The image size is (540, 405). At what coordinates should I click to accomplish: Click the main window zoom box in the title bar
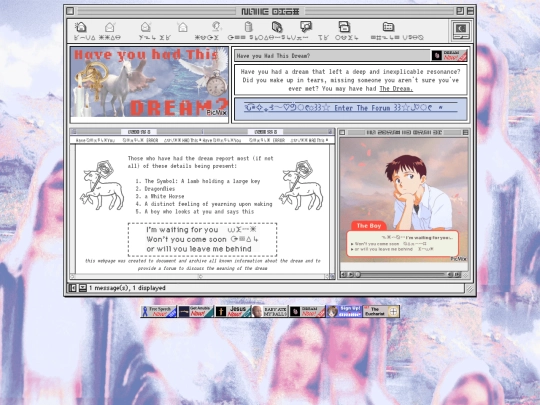(x=460, y=11)
